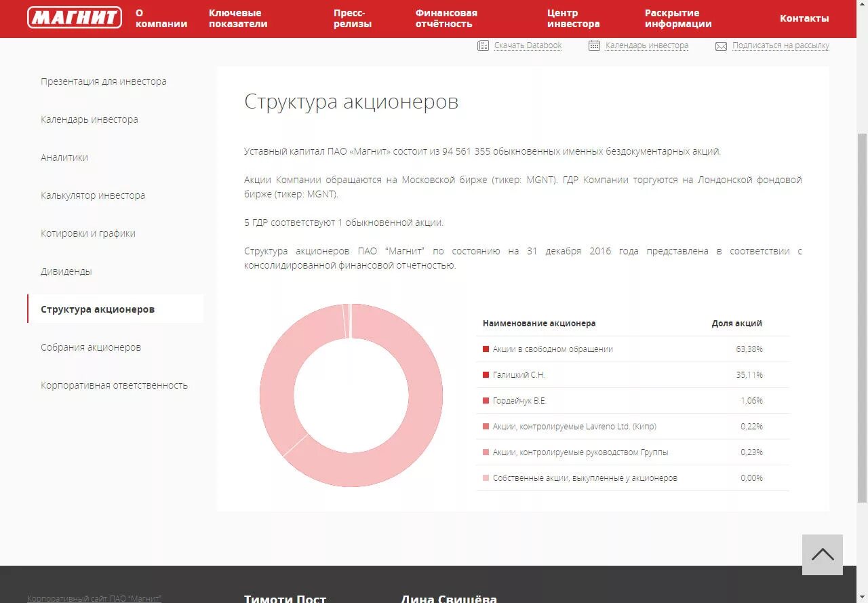Select Дивиденды in the sidebar

click(x=66, y=271)
